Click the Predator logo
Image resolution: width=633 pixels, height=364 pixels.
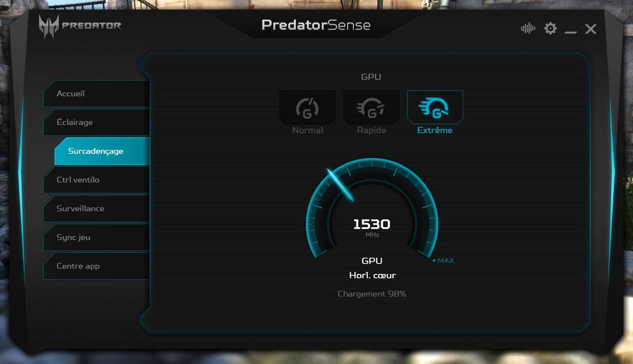[80, 26]
